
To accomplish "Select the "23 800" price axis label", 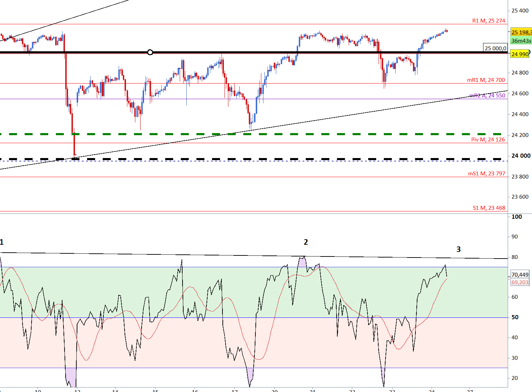I will tap(520, 177).
